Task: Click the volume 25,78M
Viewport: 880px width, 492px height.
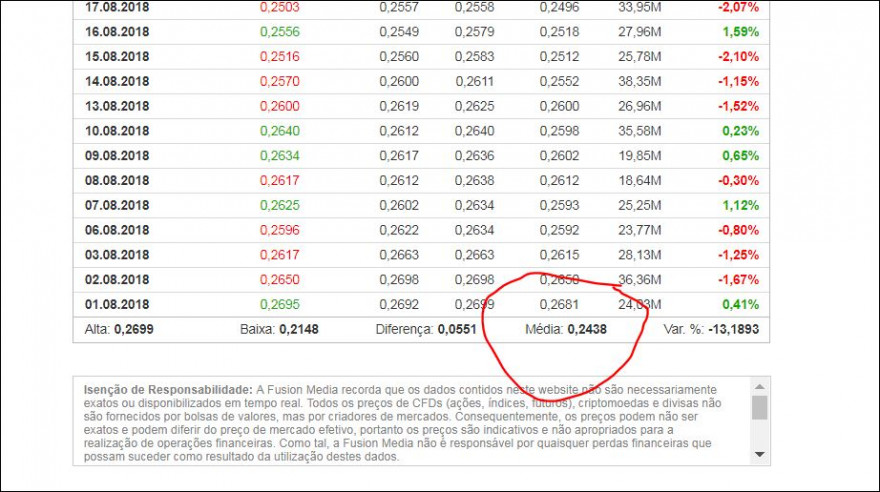Action: click(640, 57)
